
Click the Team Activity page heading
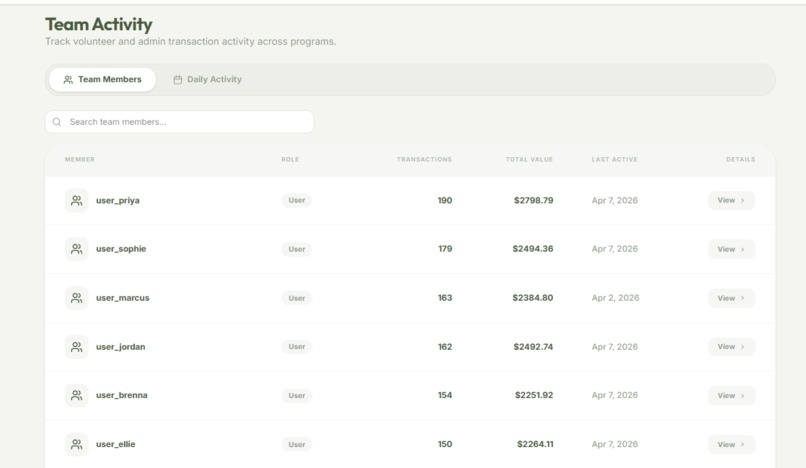(x=99, y=24)
